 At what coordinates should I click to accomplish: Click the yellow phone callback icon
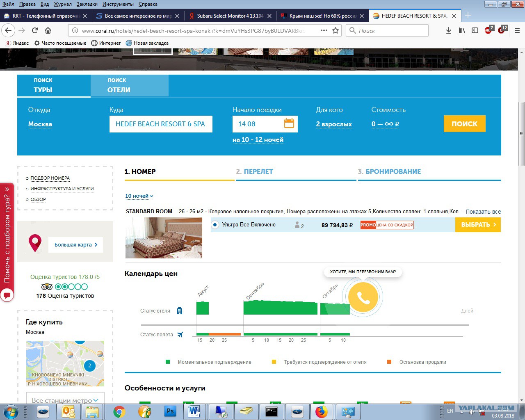click(x=363, y=297)
